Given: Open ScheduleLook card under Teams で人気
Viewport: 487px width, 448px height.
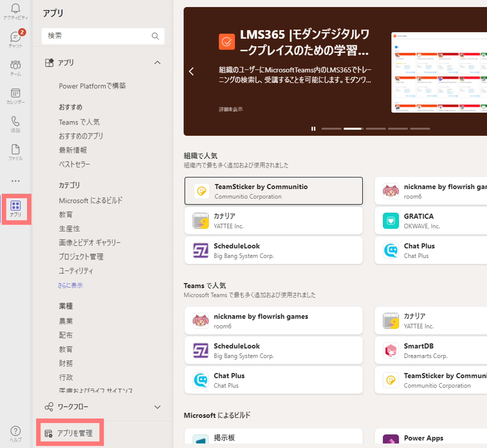Looking at the screenshot, I should 274,350.
